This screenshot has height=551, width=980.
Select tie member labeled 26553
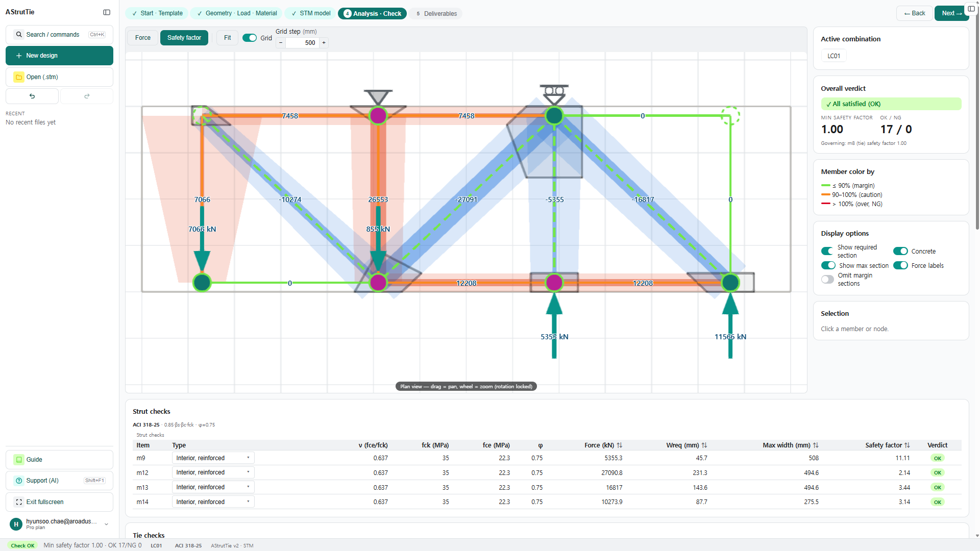pyautogui.click(x=378, y=199)
